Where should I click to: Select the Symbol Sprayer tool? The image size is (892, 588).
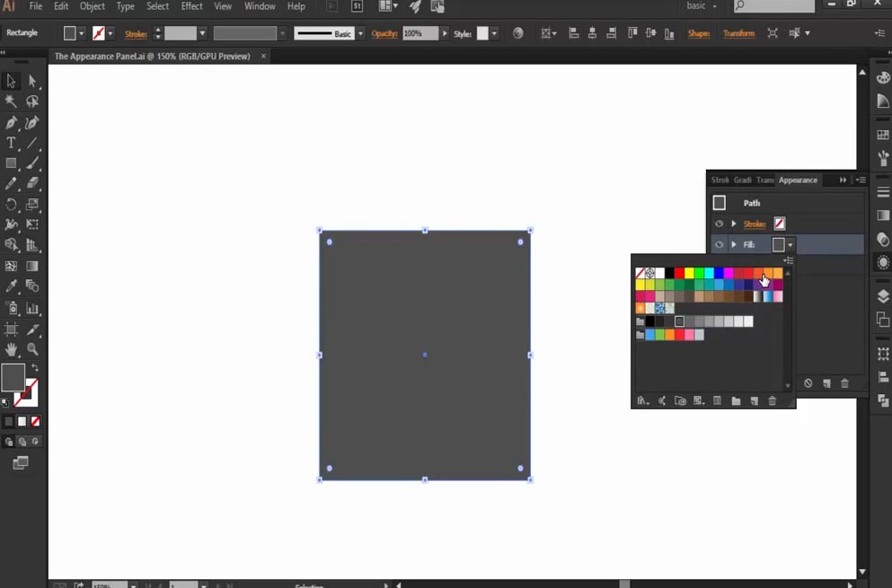(11, 308)
